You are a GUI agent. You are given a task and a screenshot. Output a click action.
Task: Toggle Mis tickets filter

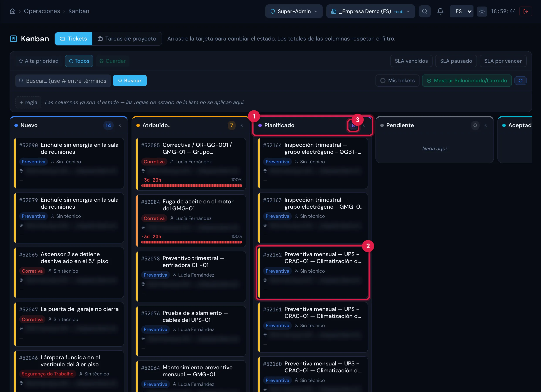(x=397, y=81)
